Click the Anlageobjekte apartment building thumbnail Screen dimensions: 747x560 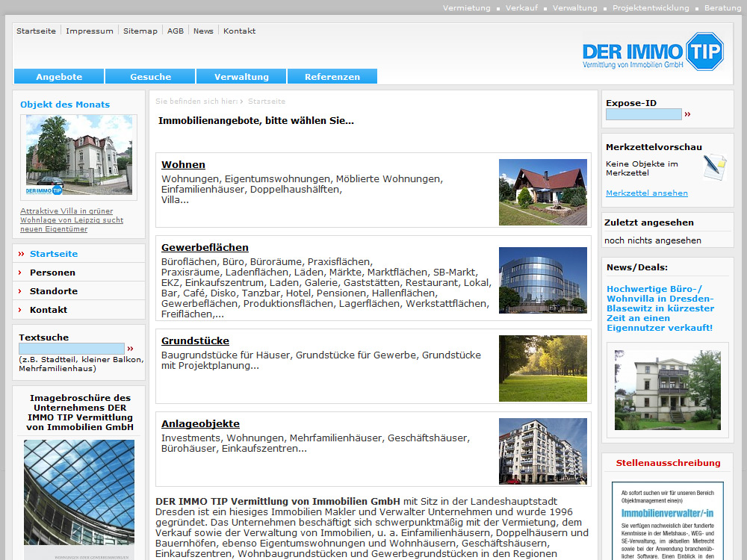[x=543, y=452]
